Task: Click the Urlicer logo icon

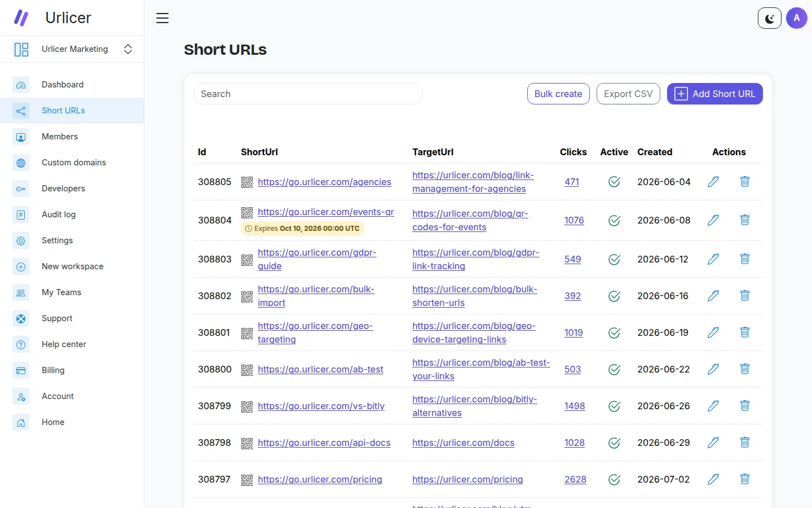Action: pos(21,18)
